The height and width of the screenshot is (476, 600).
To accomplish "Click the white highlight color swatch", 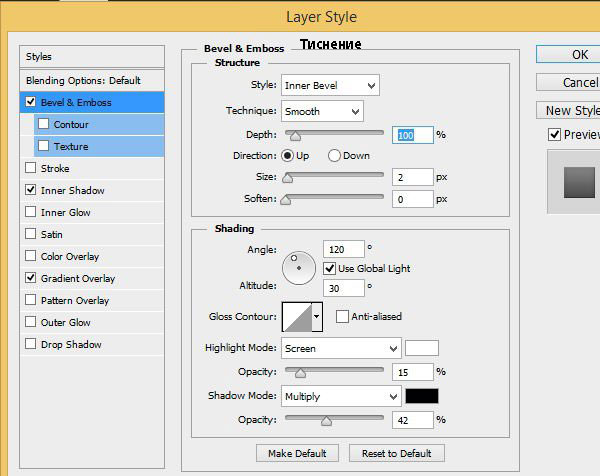I will 422,349.
